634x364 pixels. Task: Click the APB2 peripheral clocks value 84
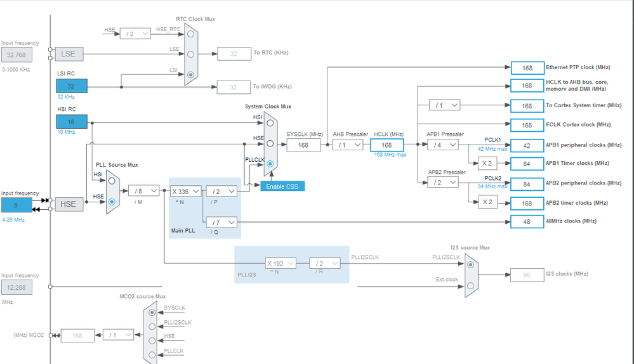527,185
